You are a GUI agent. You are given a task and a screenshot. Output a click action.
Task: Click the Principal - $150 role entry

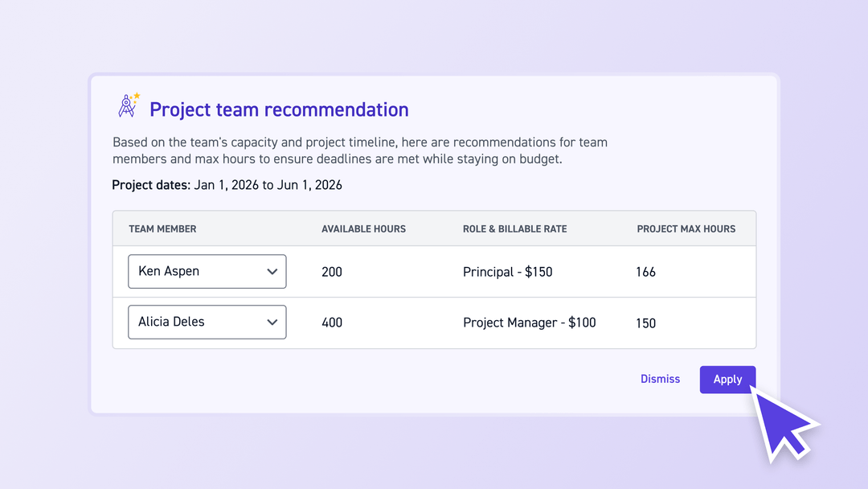pos(507,271)
